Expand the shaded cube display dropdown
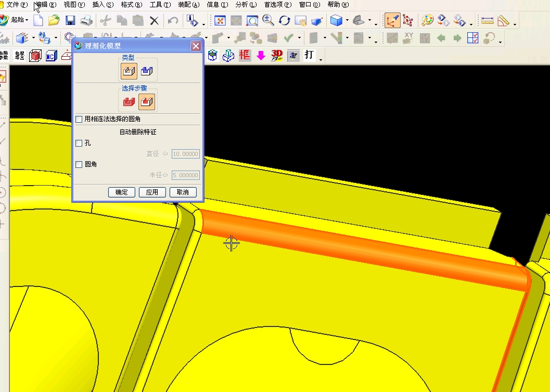The image size is (550, 392). point(347,20)
